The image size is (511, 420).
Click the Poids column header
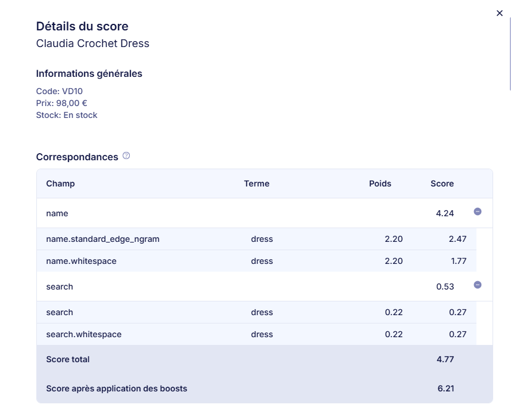380,183
